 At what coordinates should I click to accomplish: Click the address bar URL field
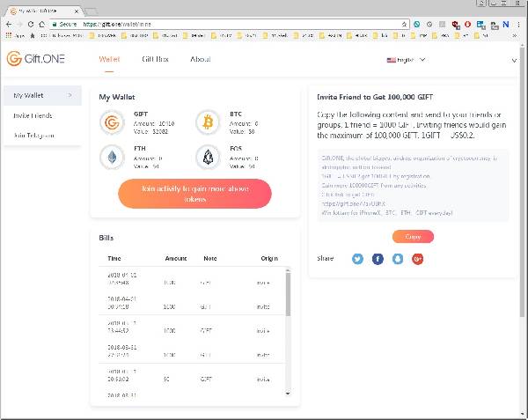(229, 25)
